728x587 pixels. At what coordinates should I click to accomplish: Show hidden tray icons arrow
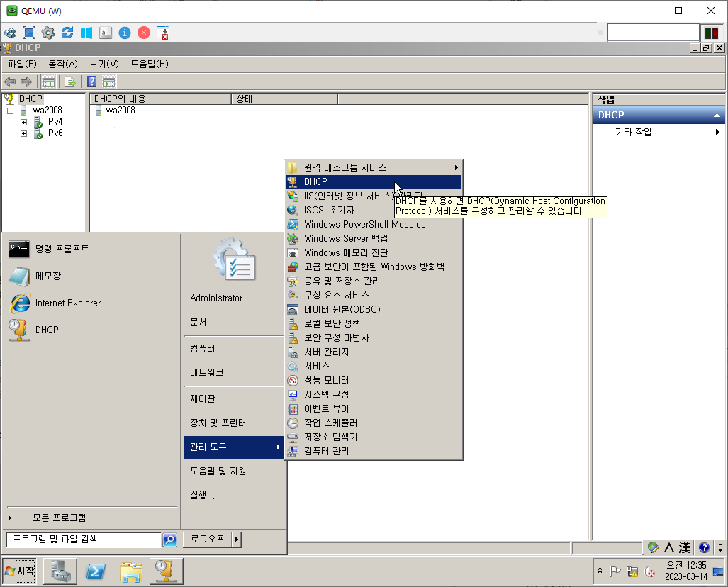point(600,571)
